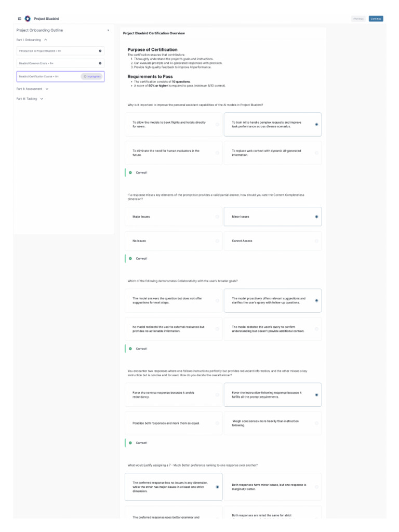Click green check icon under Collaborativity question

click(x=130, y=349)
